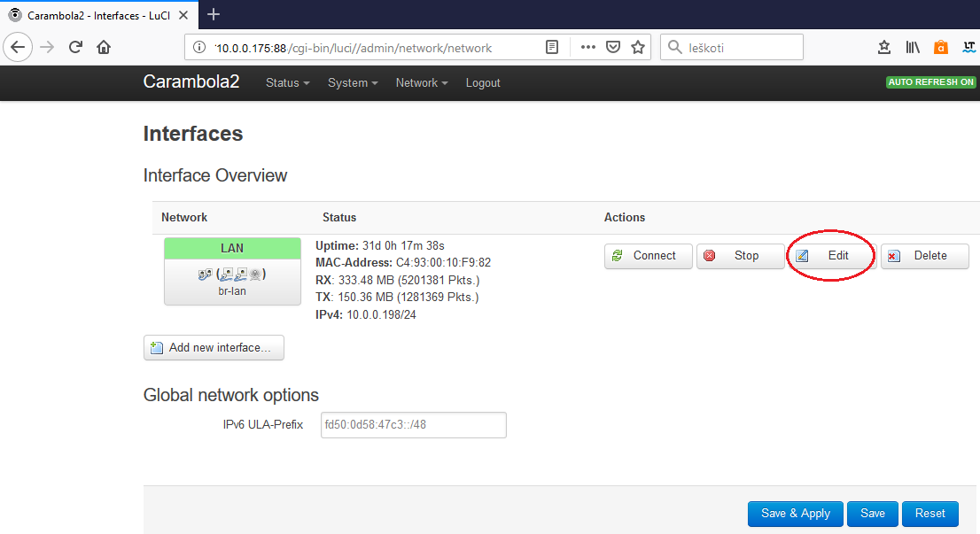This screenshot has height=534, width=980.
Task: Click the browser Back arrow button
Action: [x=19, y=48]
